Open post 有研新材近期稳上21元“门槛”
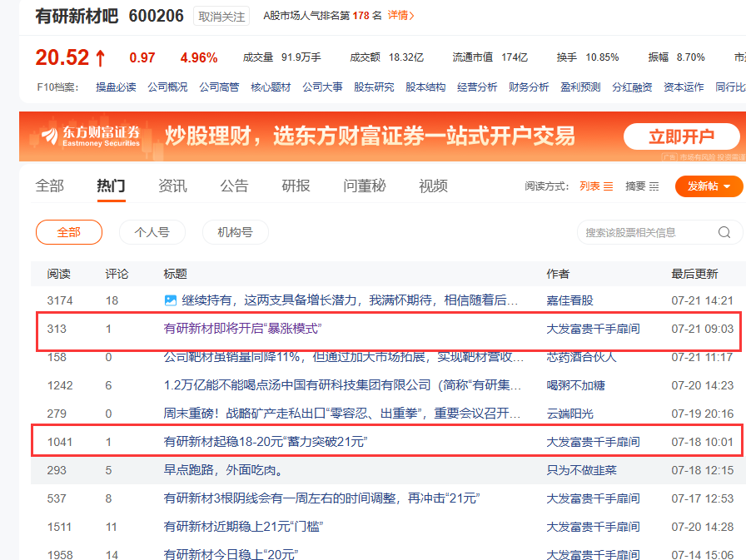 point(244,527)
